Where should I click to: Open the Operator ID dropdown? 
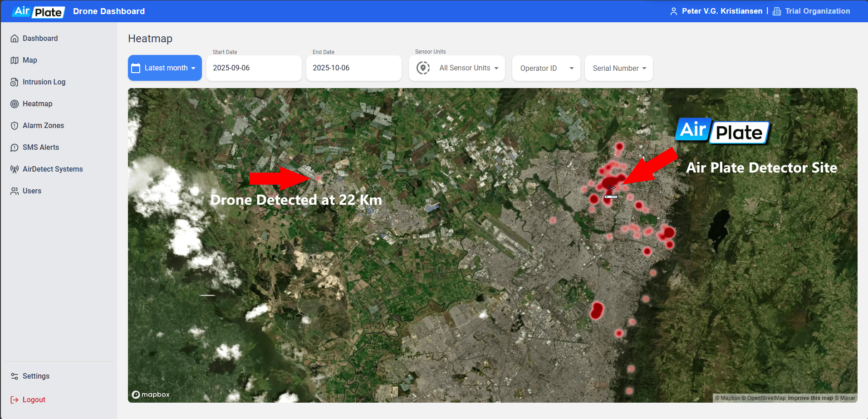(546, 68)
